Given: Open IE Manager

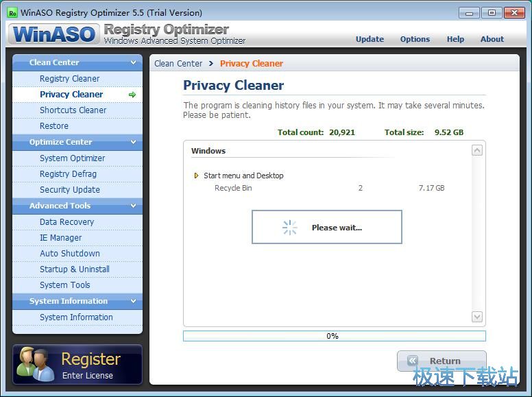Looking at the screenshot, I should pos(77,238).
